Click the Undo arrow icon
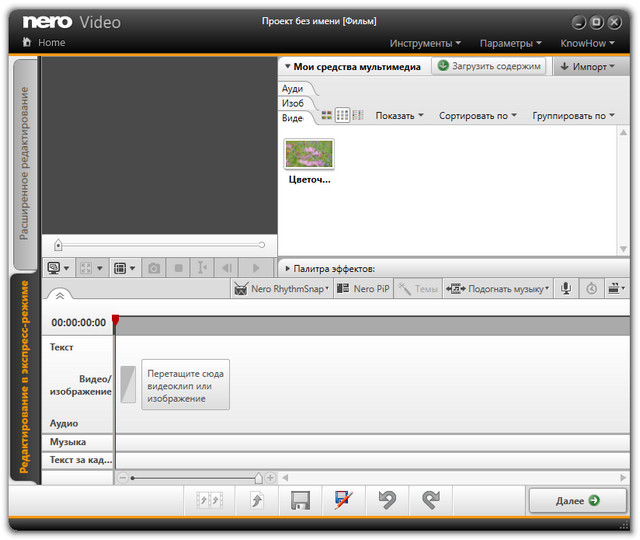 point(386,500)
